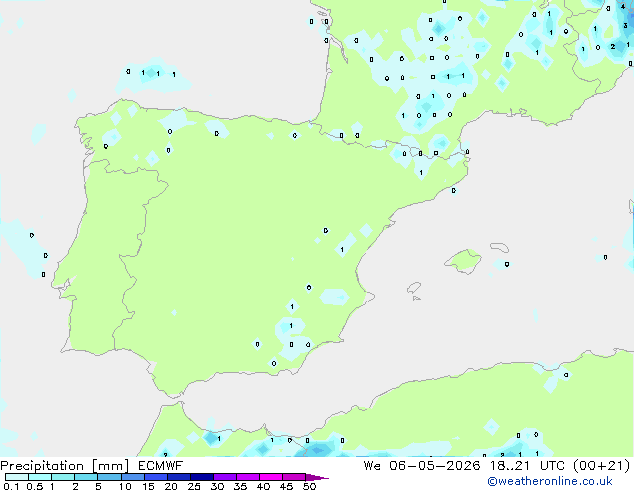634x490 pixels.
Task: Click the 'UTC' label
Action: 552,466
